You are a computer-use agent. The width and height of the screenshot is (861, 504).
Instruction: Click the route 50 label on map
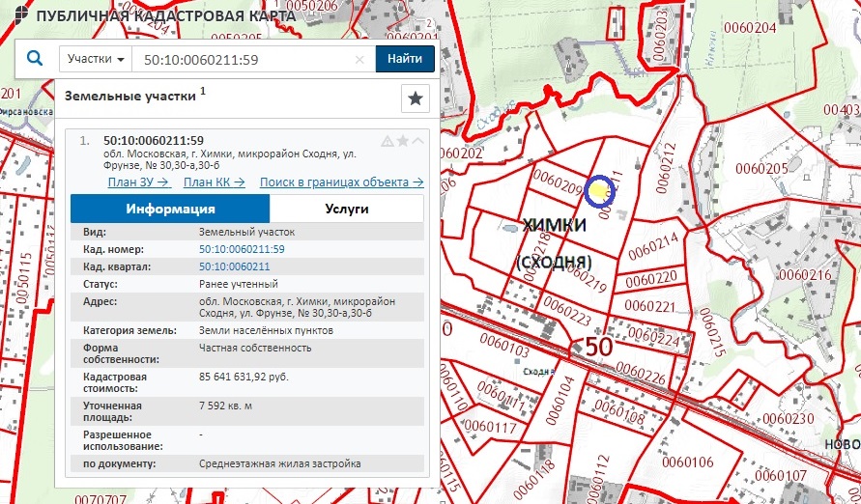[597, 346]
